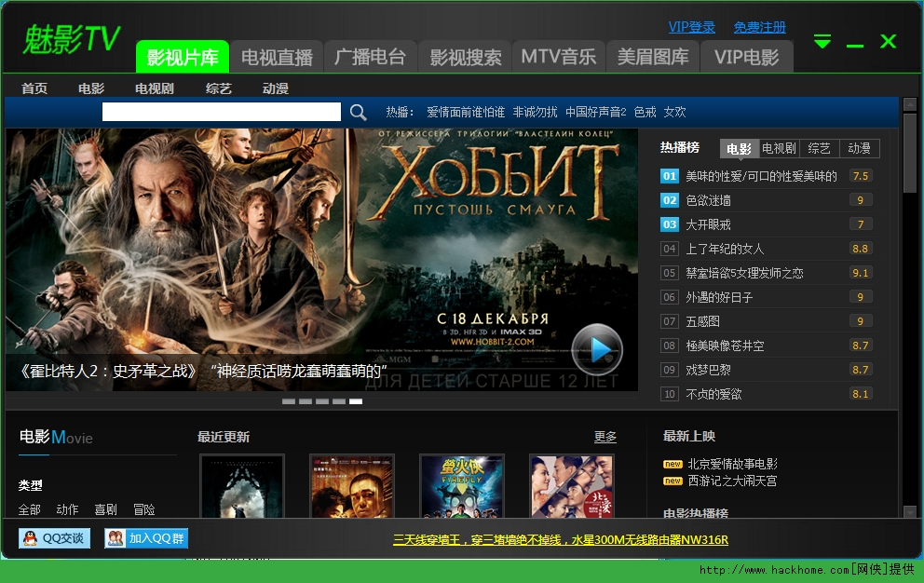Open the 北京爱情故事 movie poster thumbnail
This screenshot has width=924, height=583.
tap(572, 486)
